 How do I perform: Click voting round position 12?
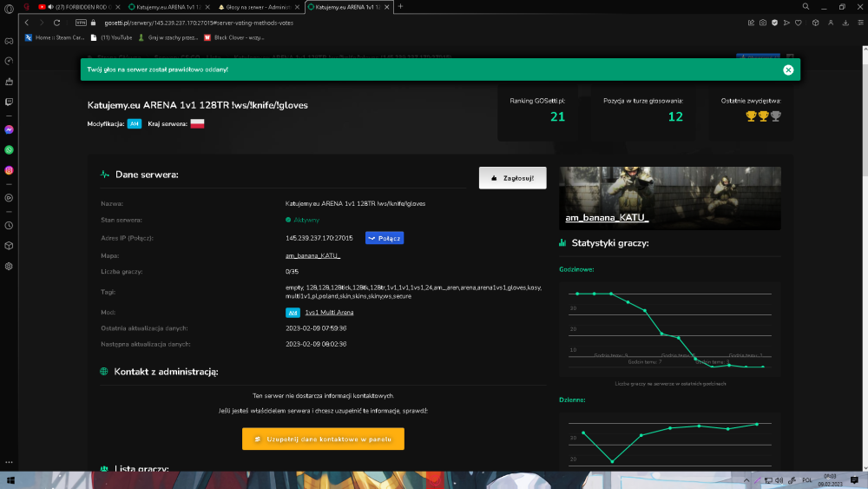click(x=675, y=117)
